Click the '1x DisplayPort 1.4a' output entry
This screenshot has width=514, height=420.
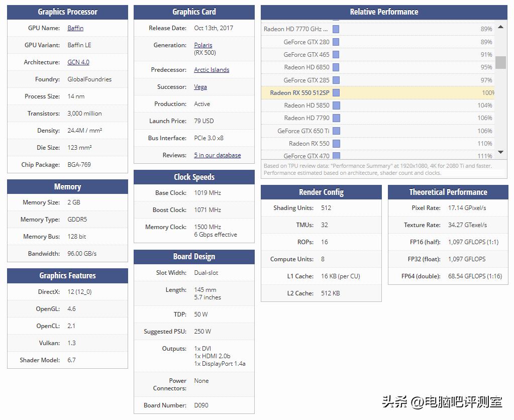coord(220,364)
